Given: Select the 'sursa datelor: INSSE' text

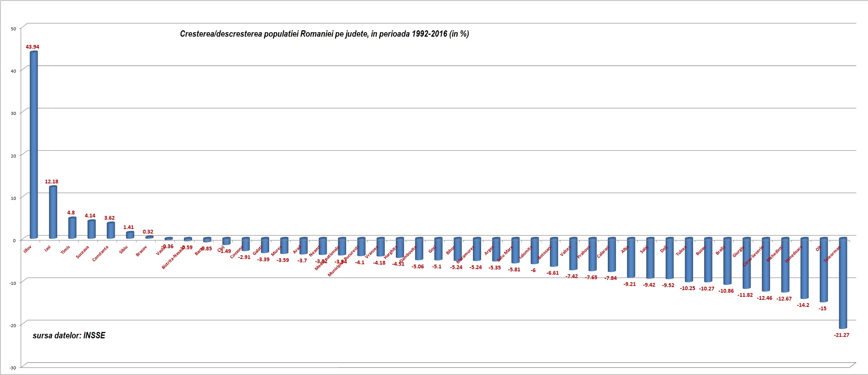Looking at the screenshot, I should click(69, 335).
